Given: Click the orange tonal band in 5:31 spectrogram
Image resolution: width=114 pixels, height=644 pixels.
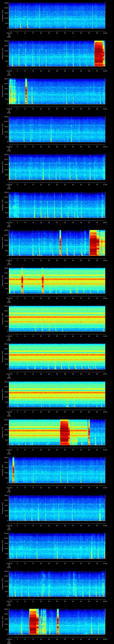Looking at the screenshot, I should (57, 355).
